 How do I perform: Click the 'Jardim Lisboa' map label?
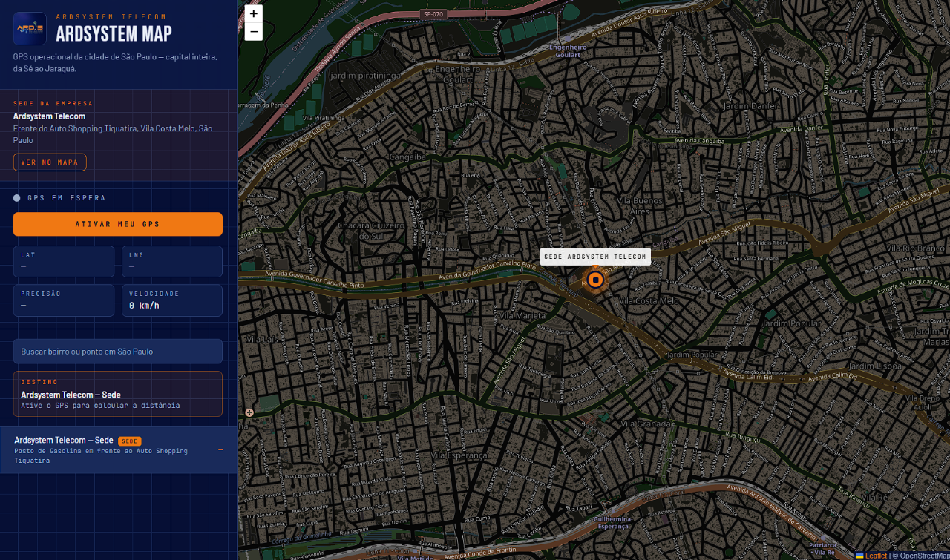click(x=876, y=366)
